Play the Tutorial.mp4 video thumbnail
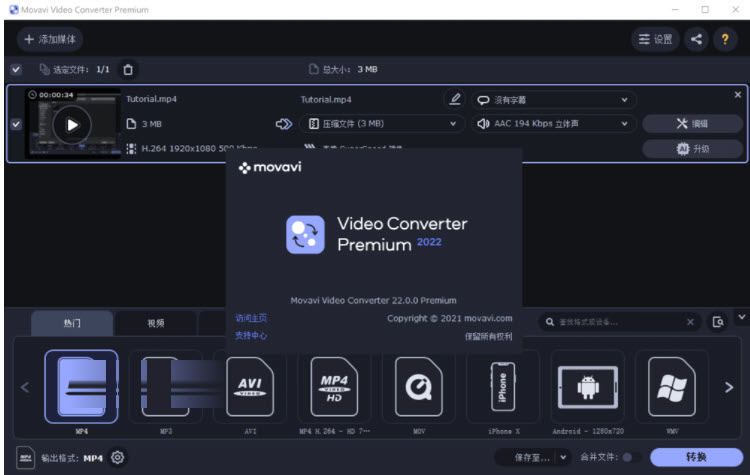This screenshot has width=750, height=475. point(71,125)
